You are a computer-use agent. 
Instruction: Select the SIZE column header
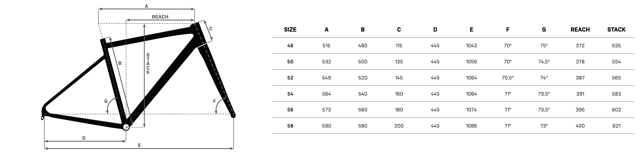pyautogui.click(x=290, y=29)
